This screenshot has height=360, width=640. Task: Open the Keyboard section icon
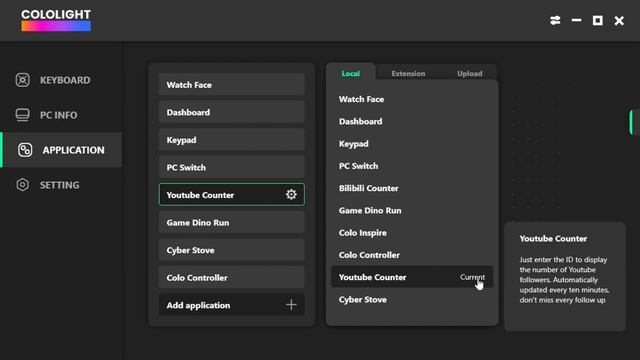click(x=22, y=80)
